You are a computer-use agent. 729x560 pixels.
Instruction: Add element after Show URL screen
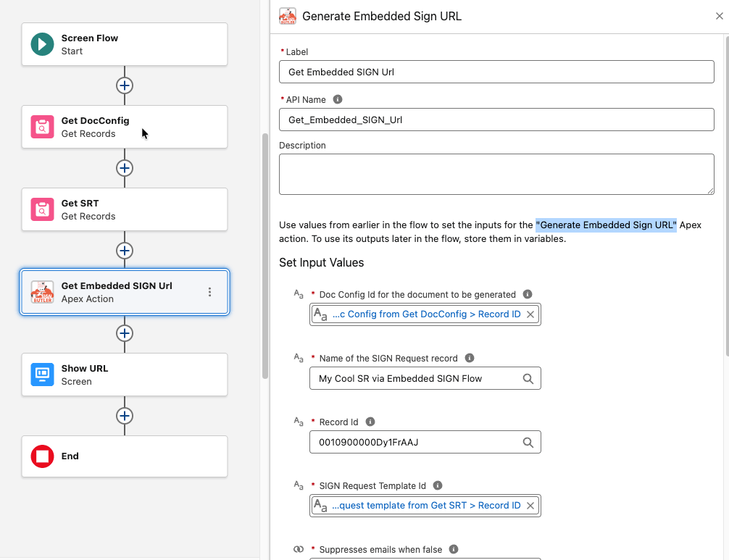point(125,416)
